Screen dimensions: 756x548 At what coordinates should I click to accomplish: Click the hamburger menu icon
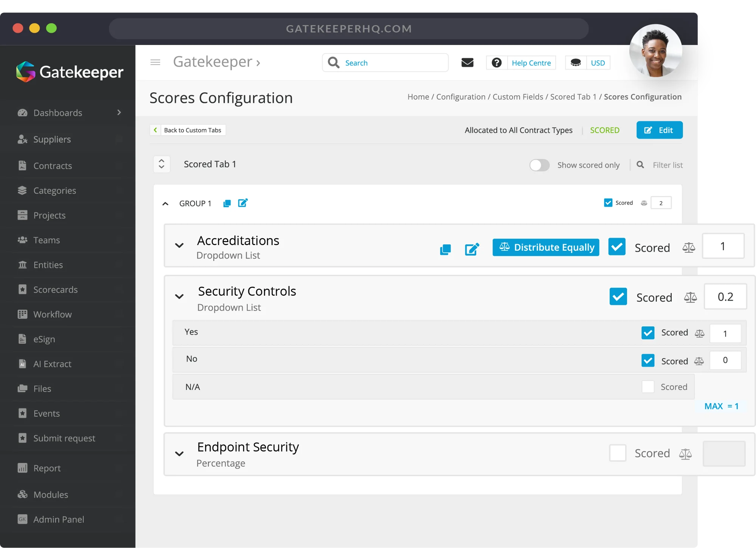point(155,62)
